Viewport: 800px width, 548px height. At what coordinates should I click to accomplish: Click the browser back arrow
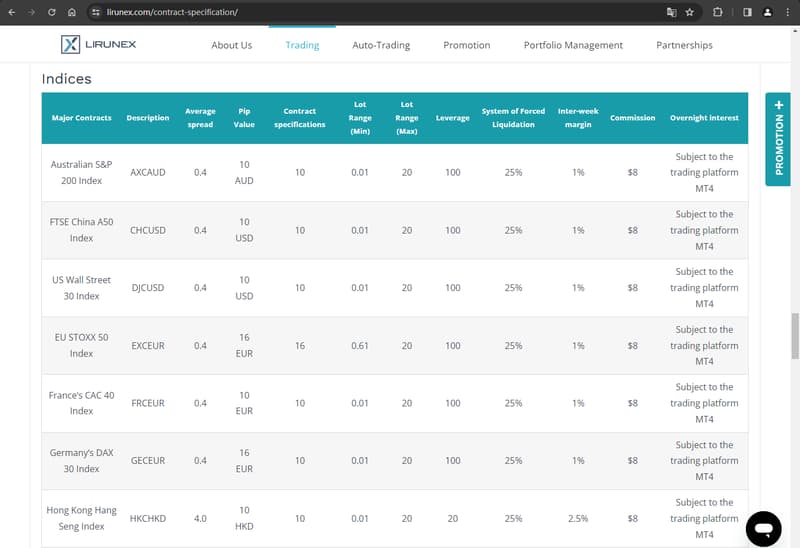click(x=12, y=12)
